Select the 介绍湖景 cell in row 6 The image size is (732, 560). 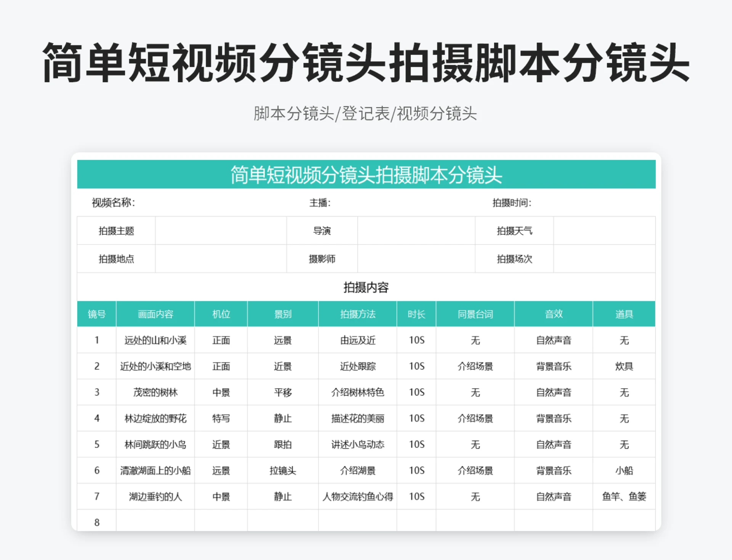point(357,470)
